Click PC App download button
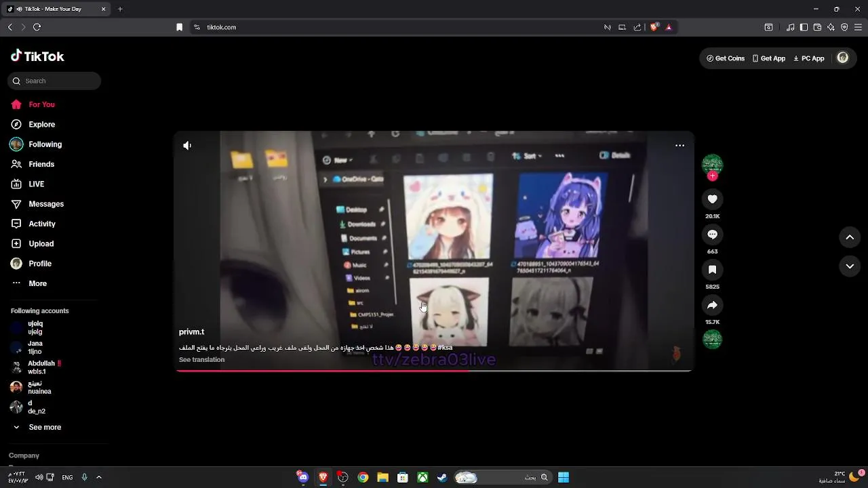The width and height of the screenshot is (868, 488). [808, 58]
